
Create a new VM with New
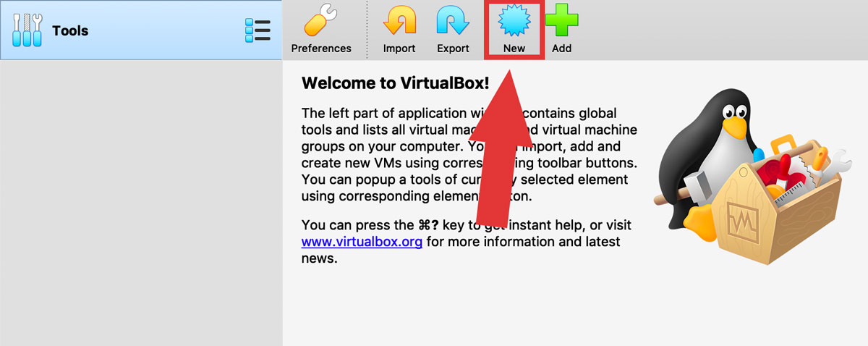(514, 30)
